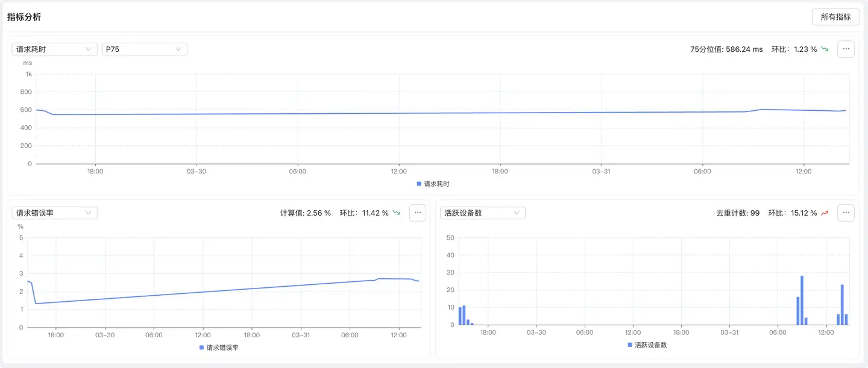
Task: Toggle the 活跃设备数 legend series
Action: pyautogui.click(x=647, y=345)
